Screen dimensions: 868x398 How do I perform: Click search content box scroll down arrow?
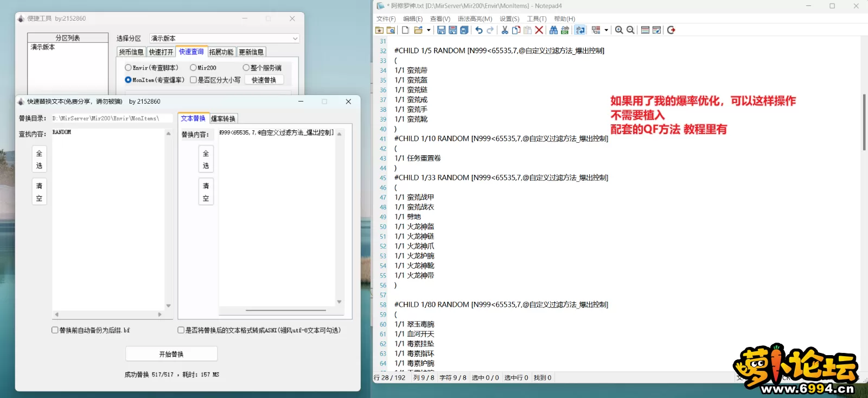(x=168, y=306)
